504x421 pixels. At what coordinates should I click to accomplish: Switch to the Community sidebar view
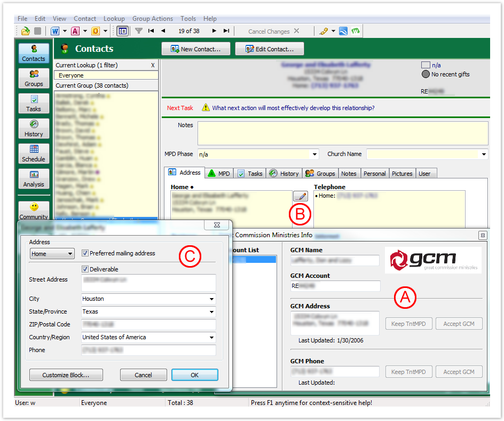pyautogui.click(x=34, y=209)
